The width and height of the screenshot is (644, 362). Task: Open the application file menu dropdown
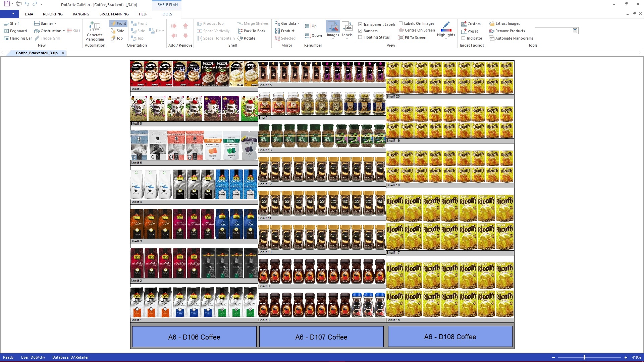pyautogui.click(x=9, y=14)
